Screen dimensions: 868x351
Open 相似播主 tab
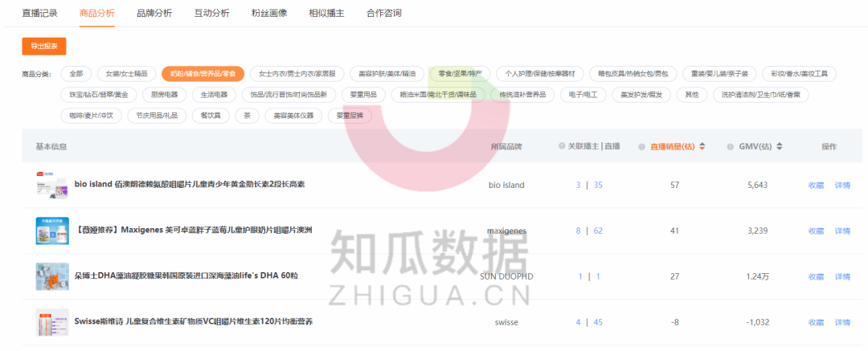click(x=326, y=13)
